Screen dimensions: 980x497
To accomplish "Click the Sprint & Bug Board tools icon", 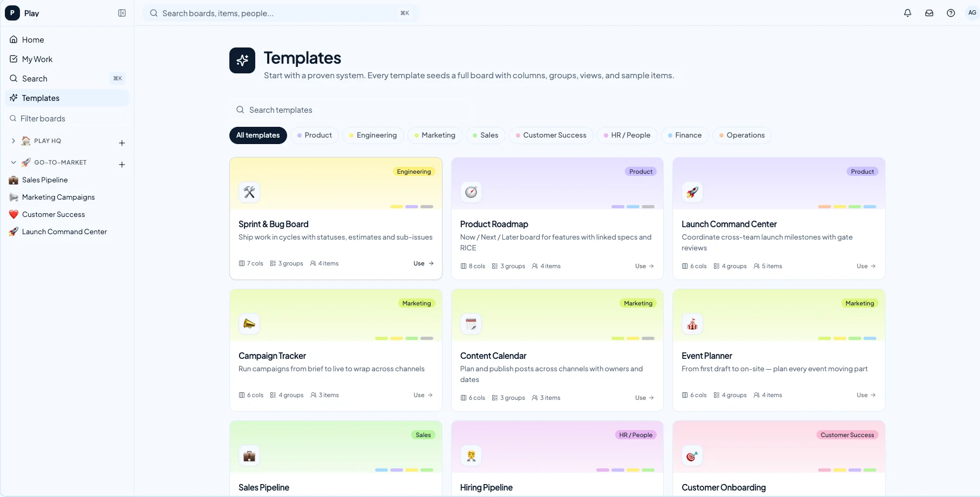I will pos(249,192).
